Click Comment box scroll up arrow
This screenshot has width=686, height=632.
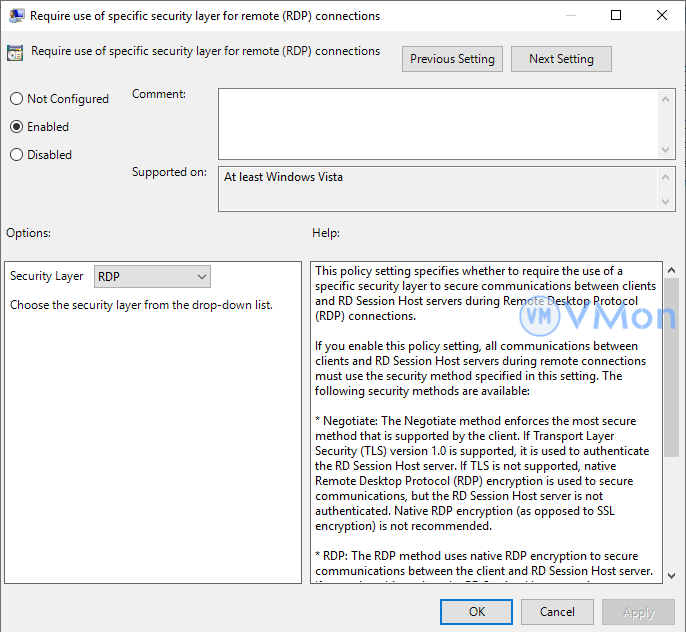click(665, 99)
